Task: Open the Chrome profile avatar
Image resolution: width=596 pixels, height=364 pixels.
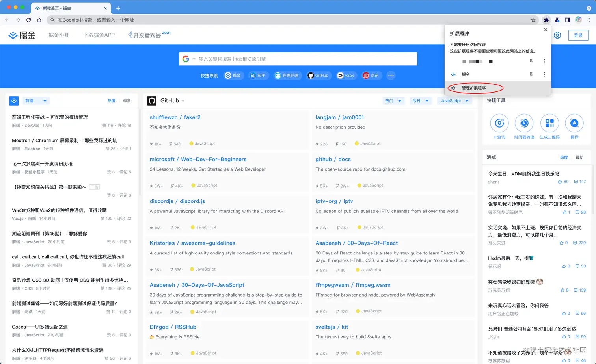Action: [x=578, y=20]
